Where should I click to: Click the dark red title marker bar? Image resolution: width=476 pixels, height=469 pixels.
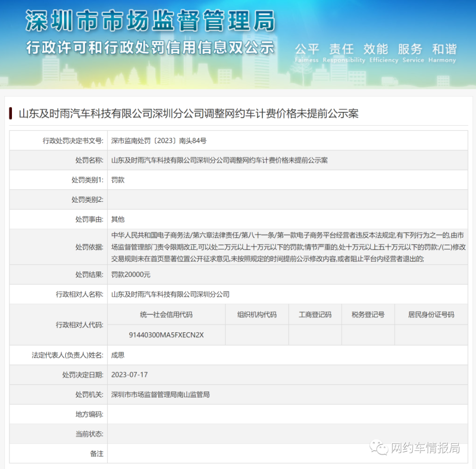click(x=10, y=113)
